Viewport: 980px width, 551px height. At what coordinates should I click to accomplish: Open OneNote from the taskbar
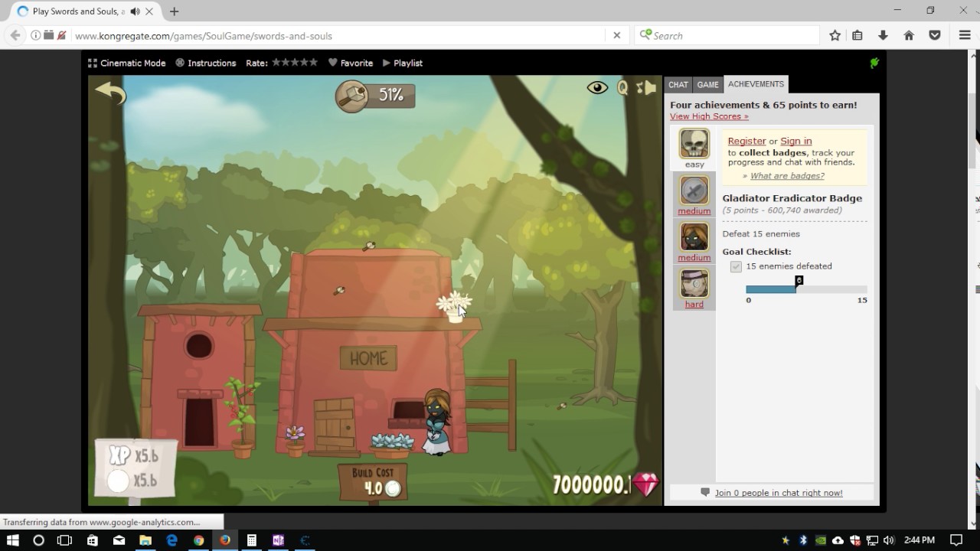pos(278,540)
